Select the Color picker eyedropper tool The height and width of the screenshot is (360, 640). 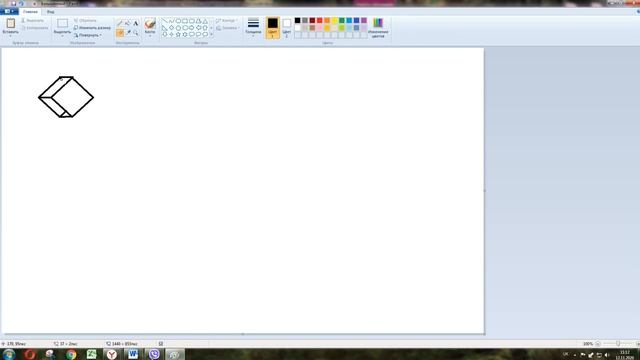coord(128,32)
